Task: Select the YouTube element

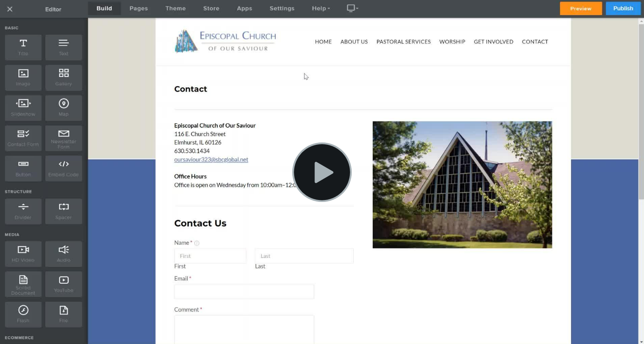Action: pos(63,284)
